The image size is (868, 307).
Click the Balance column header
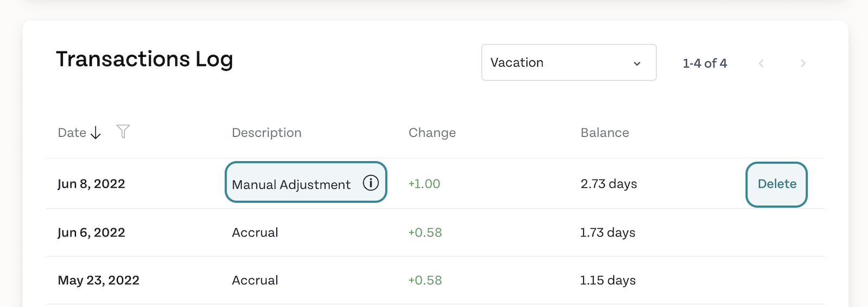click(x=605, y=133)
